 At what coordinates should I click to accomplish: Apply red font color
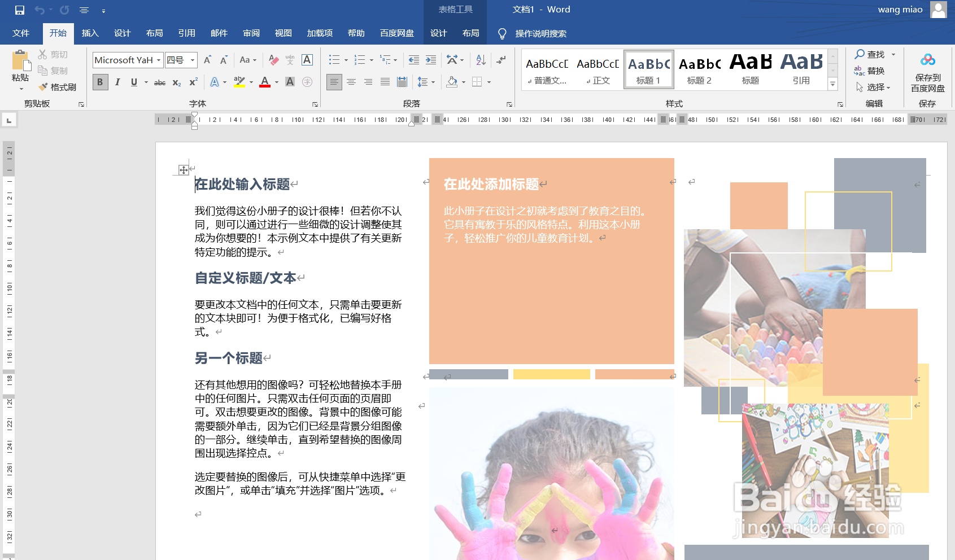[265, 82]
